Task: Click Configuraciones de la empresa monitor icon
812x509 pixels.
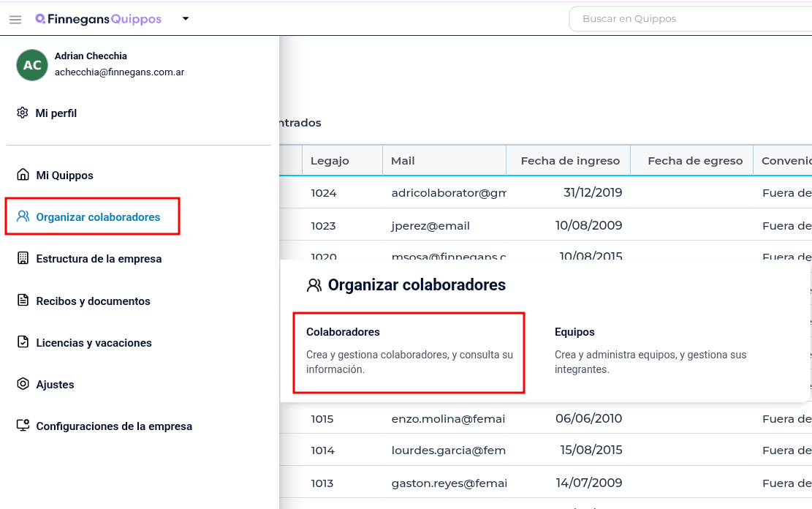Action: (23, 426)
